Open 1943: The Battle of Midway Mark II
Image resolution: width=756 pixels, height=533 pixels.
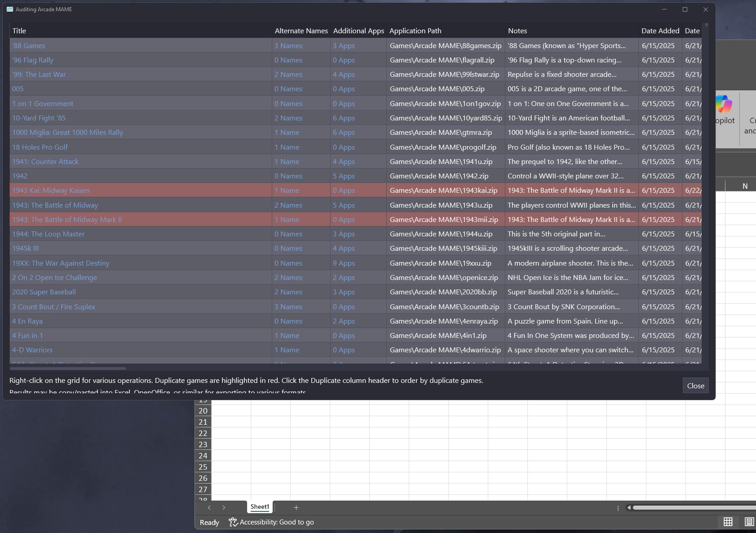click(x=67, y=219)
